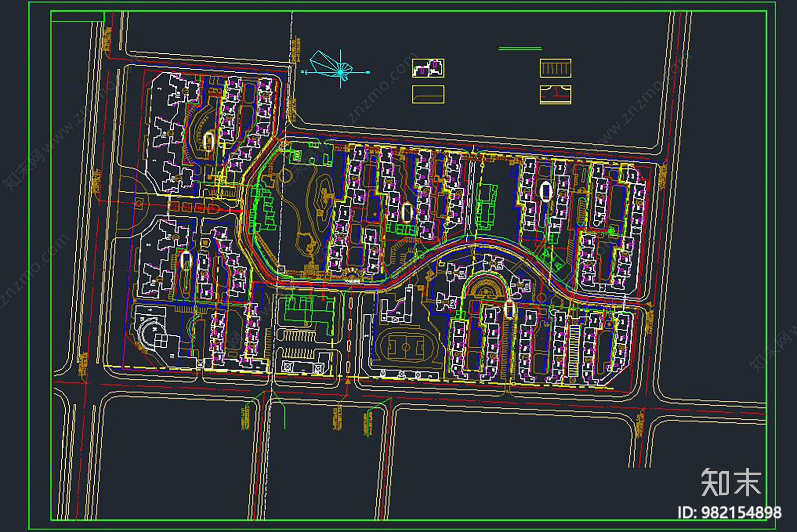The width and height of the screenshot is (797, 532).
Task: Click the white oval in the top-right residential cluster
Action: coord(545,191)
